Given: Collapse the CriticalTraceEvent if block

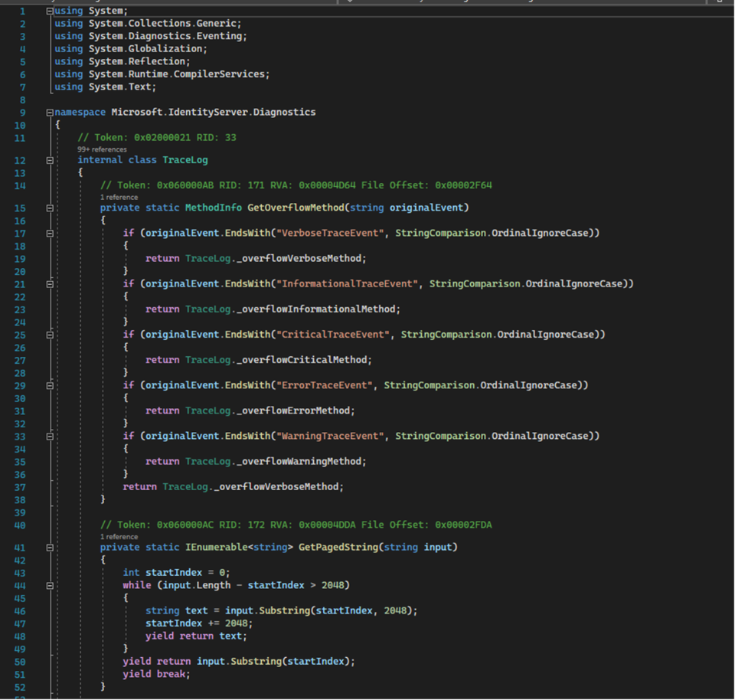Looking at the screenshot, I should pos(49,335).
